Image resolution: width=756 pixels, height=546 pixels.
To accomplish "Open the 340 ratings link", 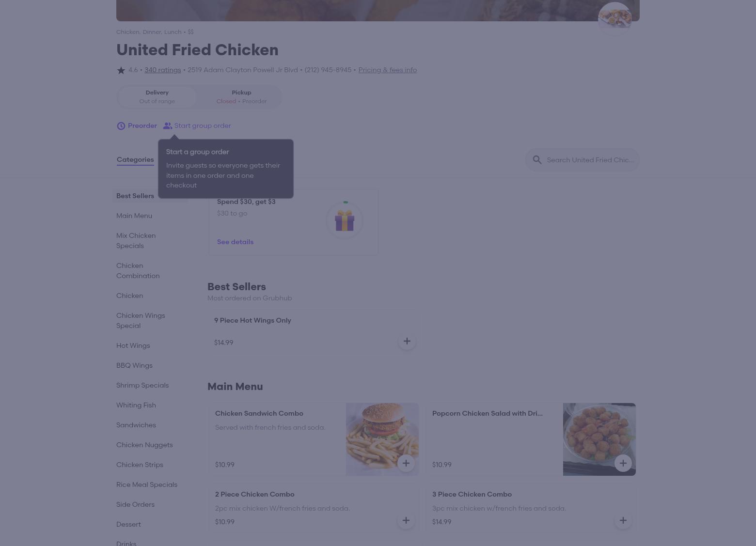I will click(x=162, y=70).
